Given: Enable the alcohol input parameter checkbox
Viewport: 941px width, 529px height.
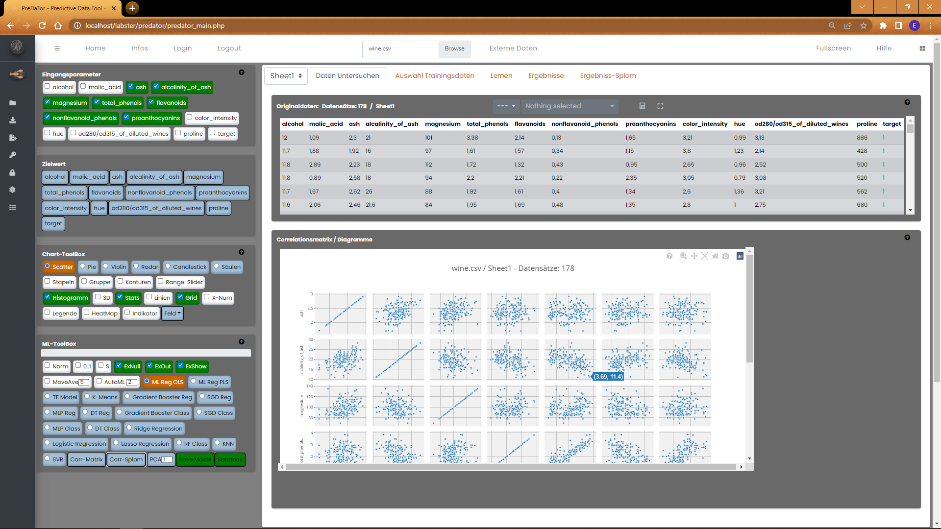Looking at the screenshot, I should tap(49, 87).
